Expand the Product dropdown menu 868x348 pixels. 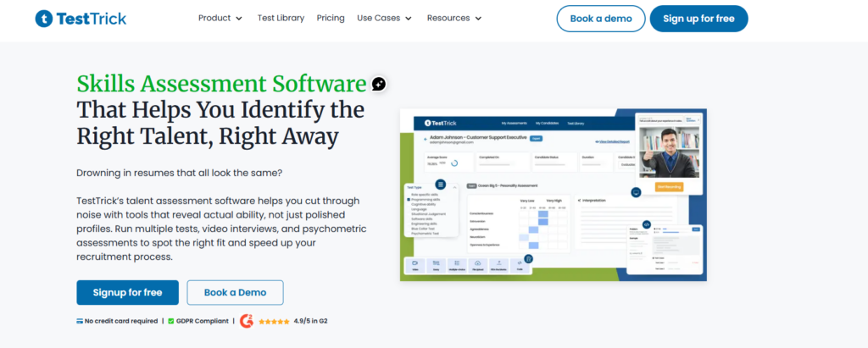pyautogui.click(x=220, y=19)
